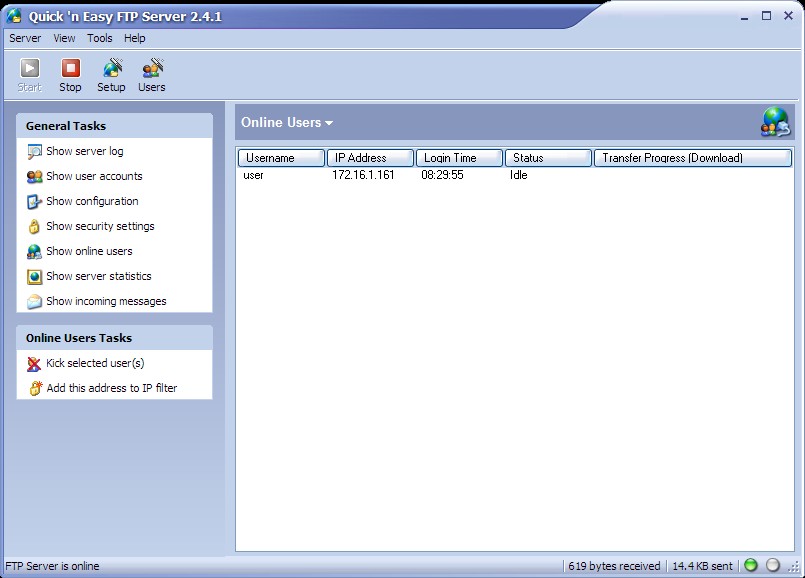Sort by the Username column header
The image size is (805, 578).
[281, 158]
